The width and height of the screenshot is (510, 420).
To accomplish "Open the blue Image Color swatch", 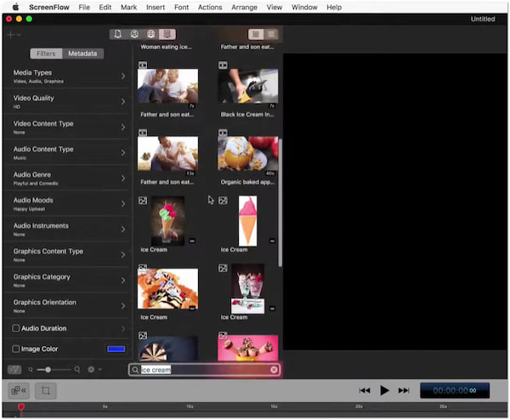I will coord(116,349).
